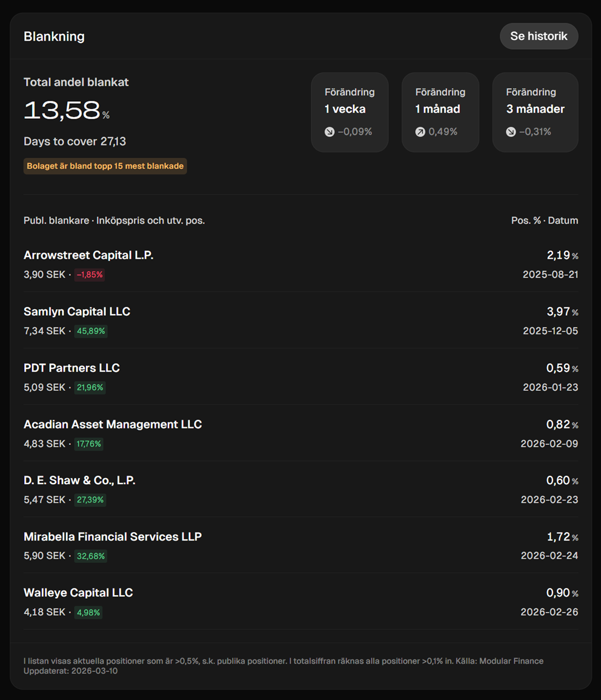Select Samlyn Capital LLC name
601x700 pixels.
[77, 312]
